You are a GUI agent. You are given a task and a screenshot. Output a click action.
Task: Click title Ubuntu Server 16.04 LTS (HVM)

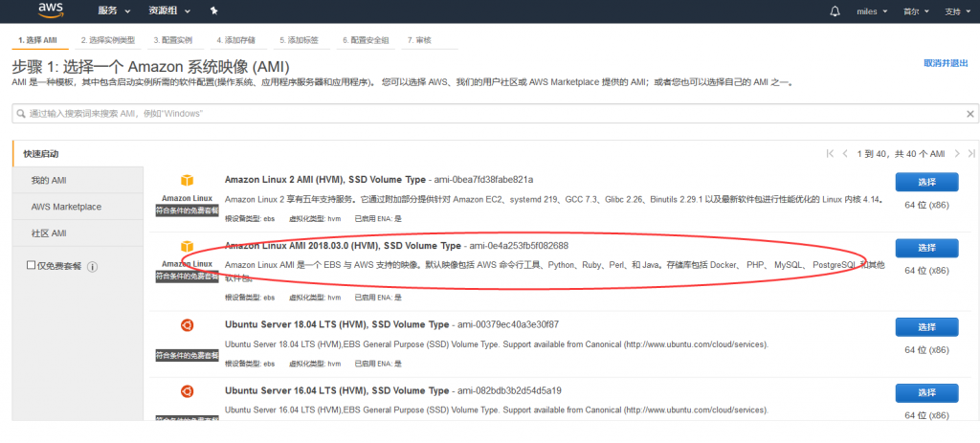point(337,390)
